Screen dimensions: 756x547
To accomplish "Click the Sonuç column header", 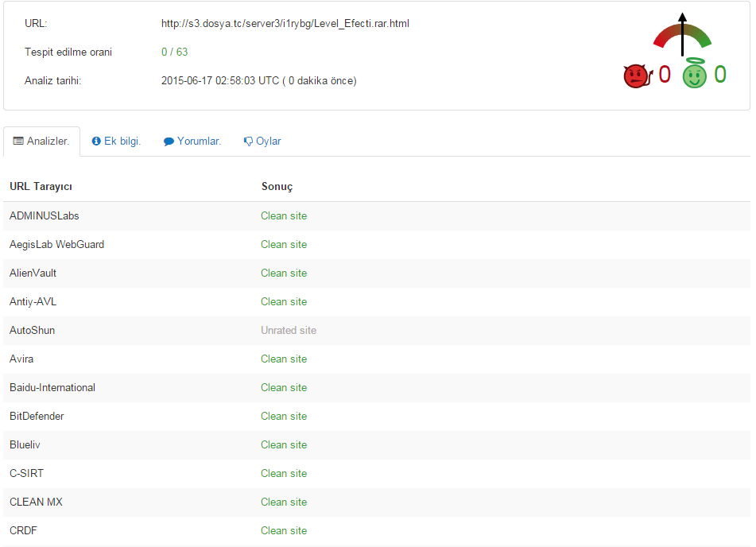I will (x=277, y=187).
